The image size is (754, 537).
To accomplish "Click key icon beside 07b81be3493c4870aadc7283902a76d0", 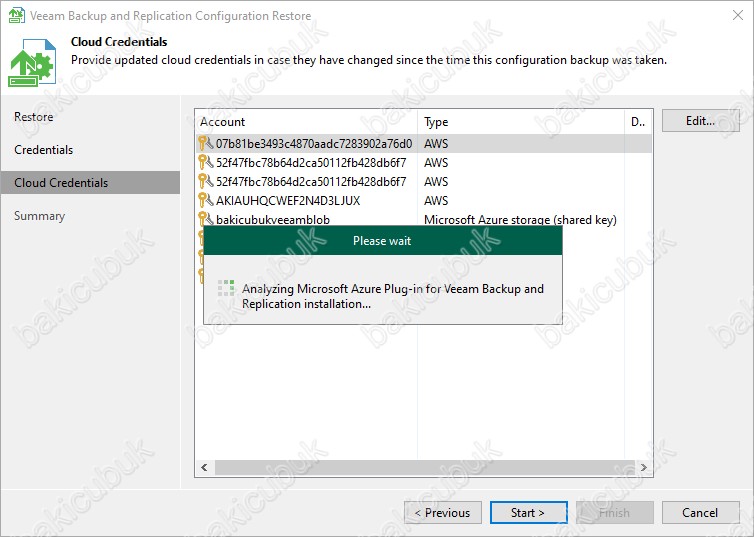I will (206, 143).
